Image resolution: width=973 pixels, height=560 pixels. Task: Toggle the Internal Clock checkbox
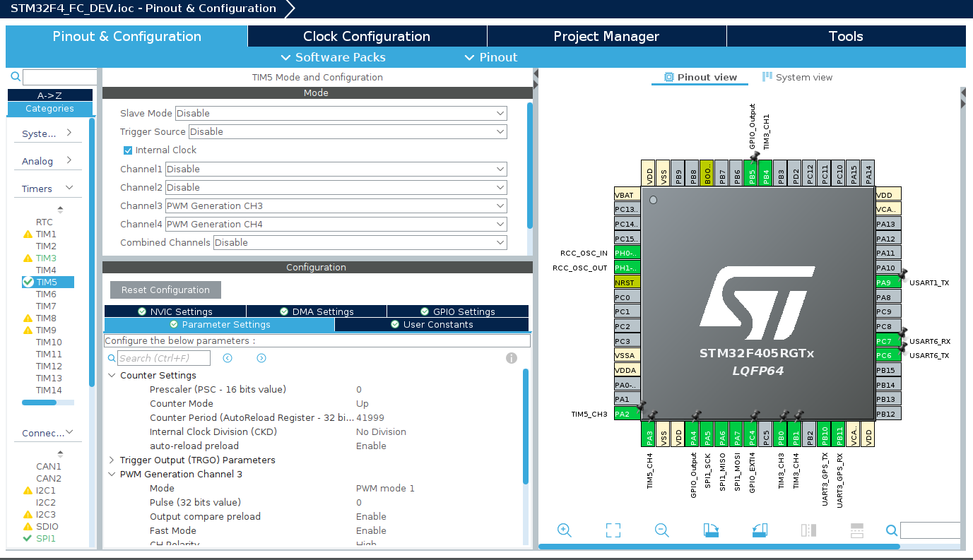click(128, 150)
